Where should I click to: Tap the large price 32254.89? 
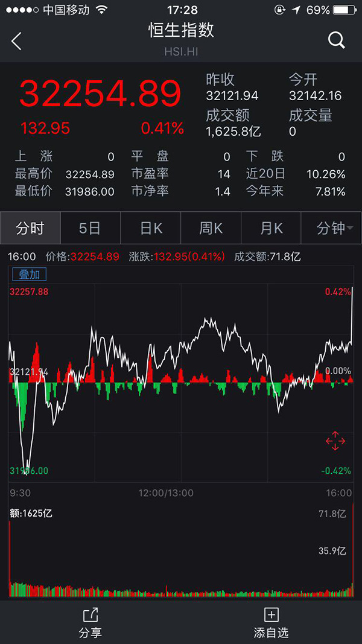pos(100,94)
